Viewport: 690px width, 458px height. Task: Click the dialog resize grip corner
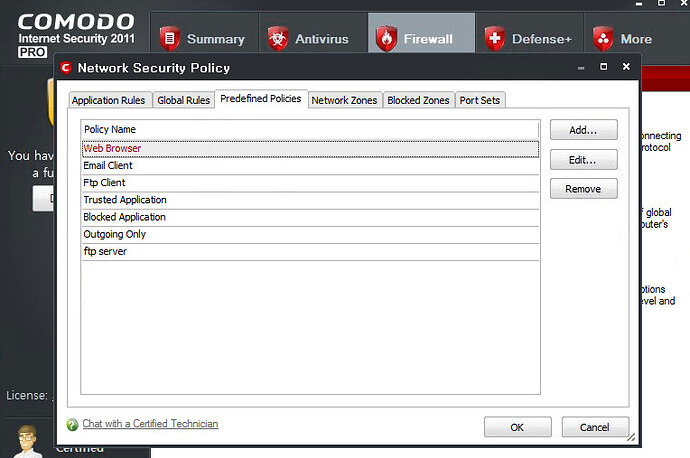pyautogui.click(x=631, y=436)
